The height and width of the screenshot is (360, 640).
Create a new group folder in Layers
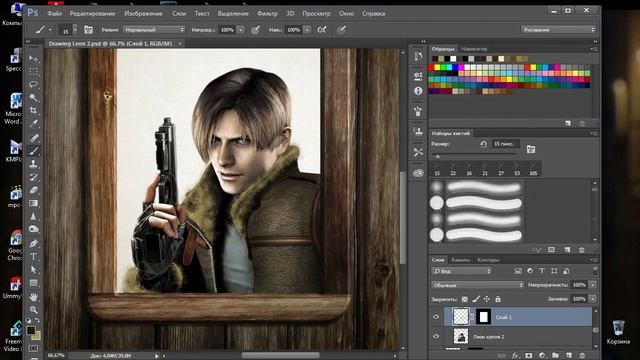(555, 356)
